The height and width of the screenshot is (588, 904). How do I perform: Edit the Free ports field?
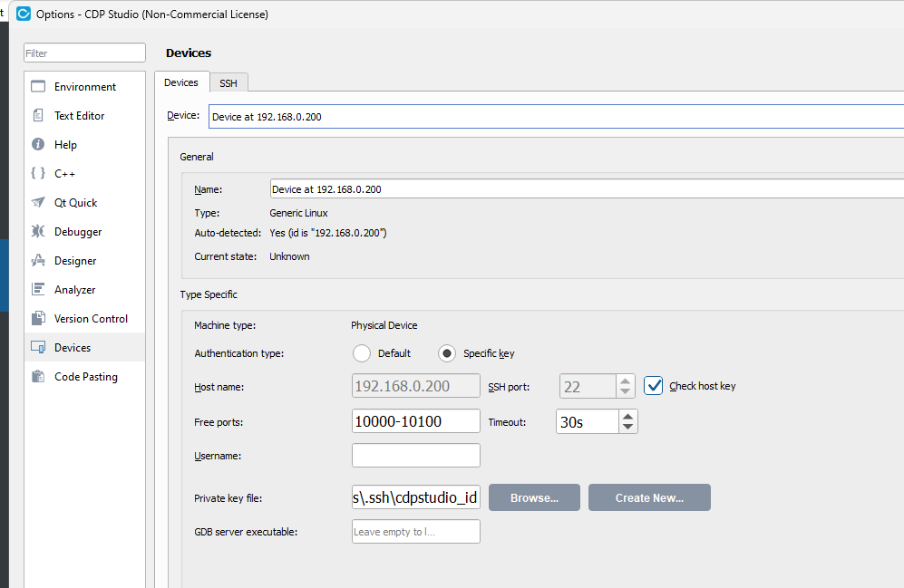415,421
